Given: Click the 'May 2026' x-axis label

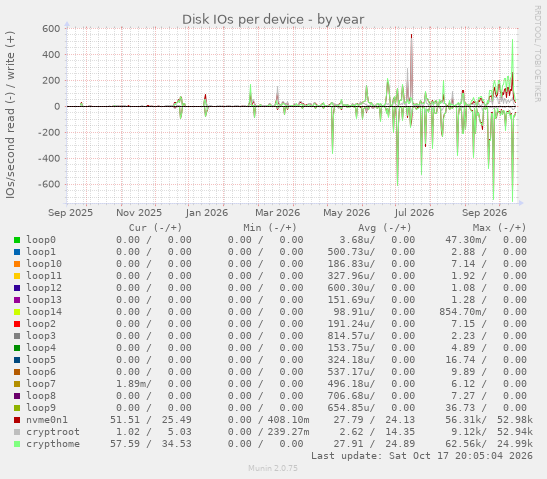Looking at the screenshot, I should click(346, 213).
